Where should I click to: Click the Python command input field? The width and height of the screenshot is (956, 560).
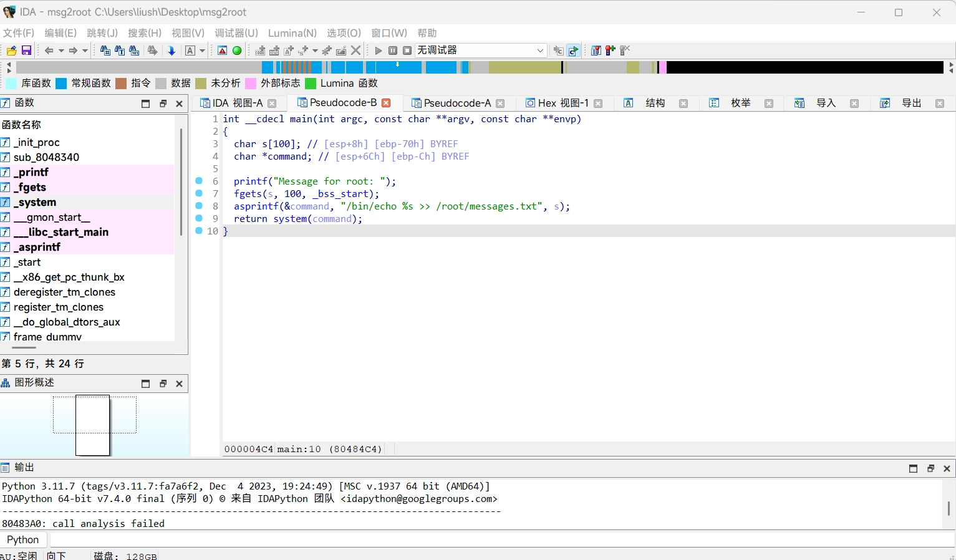pos(502,539)
